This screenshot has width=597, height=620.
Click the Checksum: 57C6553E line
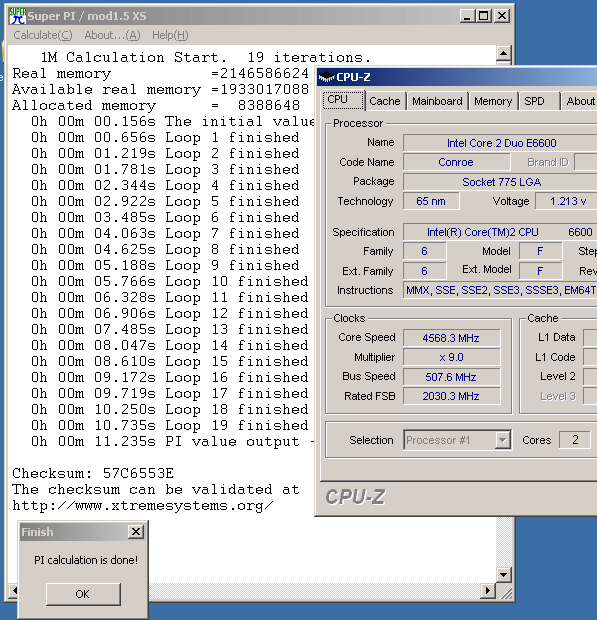(x=93, y=473)
